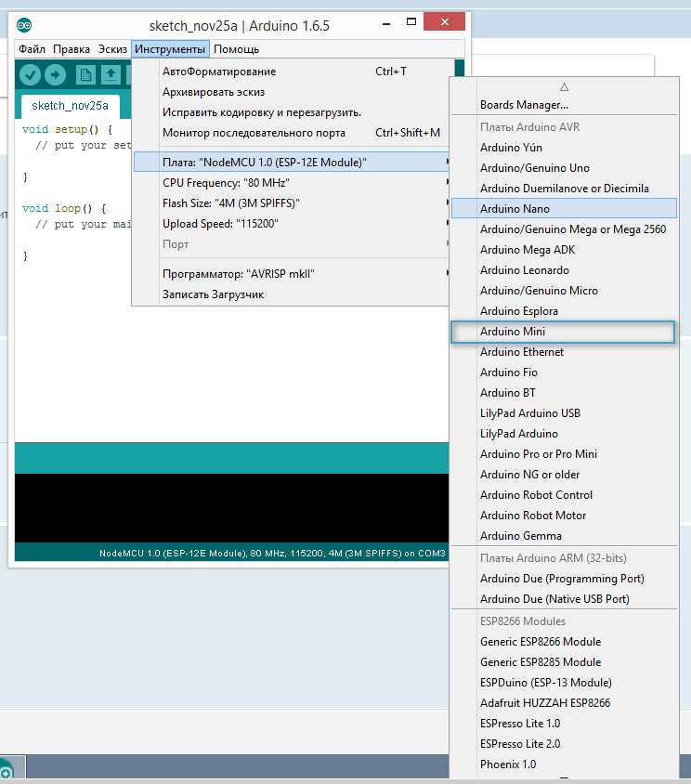This screenshot has width=691, height=784.
Task: Select Arduino/Genuino Micro board
Action: tap(564, 291)
